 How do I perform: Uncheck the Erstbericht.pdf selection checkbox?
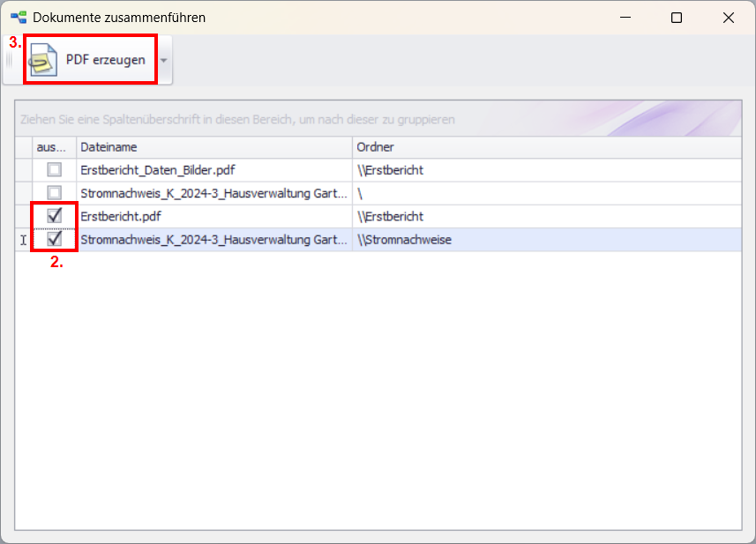pyautogui.click(x=55, y=216)
